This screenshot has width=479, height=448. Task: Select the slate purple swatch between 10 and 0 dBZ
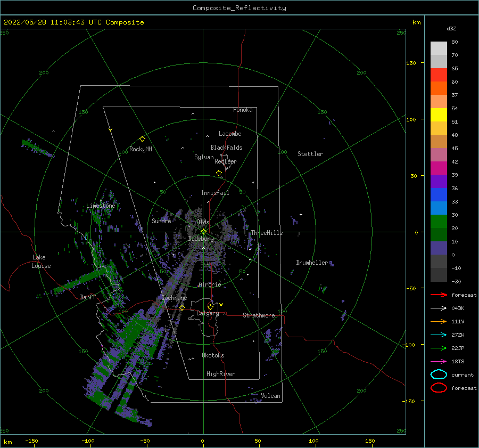(x=439, y=248)
